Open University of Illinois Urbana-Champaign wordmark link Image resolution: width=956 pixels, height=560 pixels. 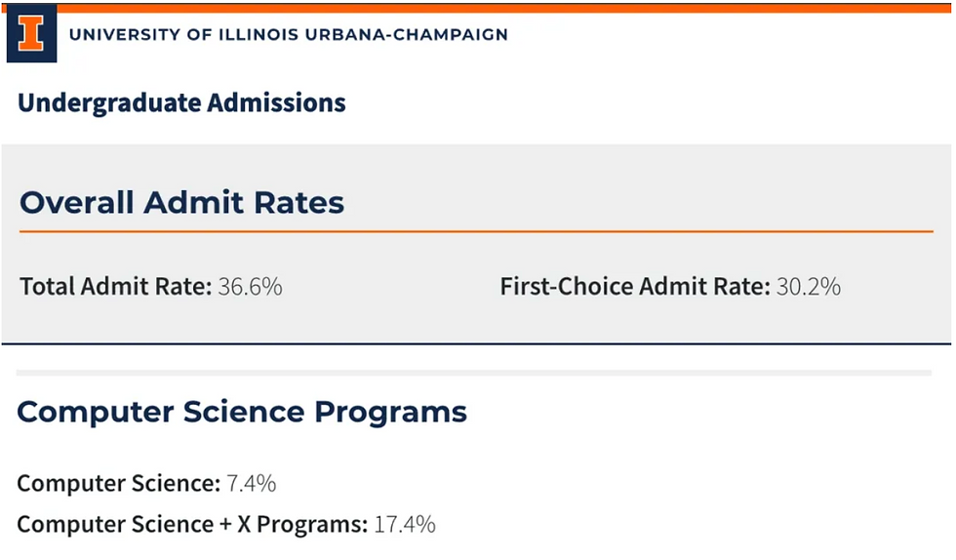click(x=289, y=34)
